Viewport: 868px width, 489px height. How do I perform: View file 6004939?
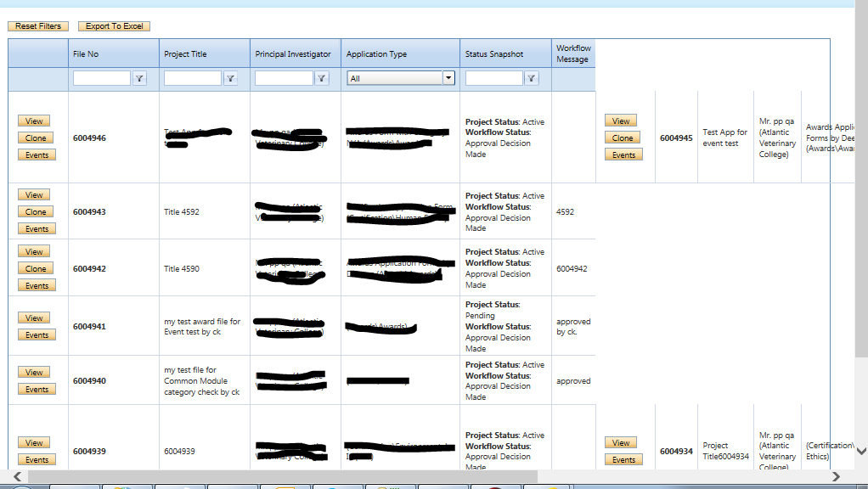34,442
